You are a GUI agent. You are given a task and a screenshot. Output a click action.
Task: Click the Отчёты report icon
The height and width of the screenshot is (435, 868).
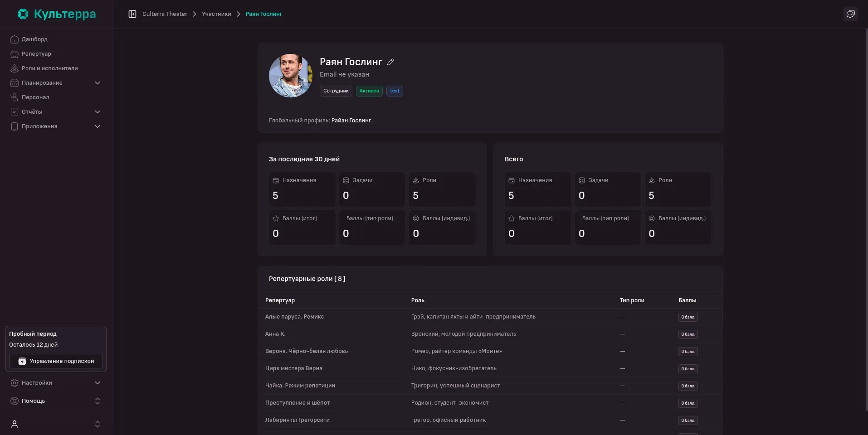pyautogui.click(x=15, y=112)
